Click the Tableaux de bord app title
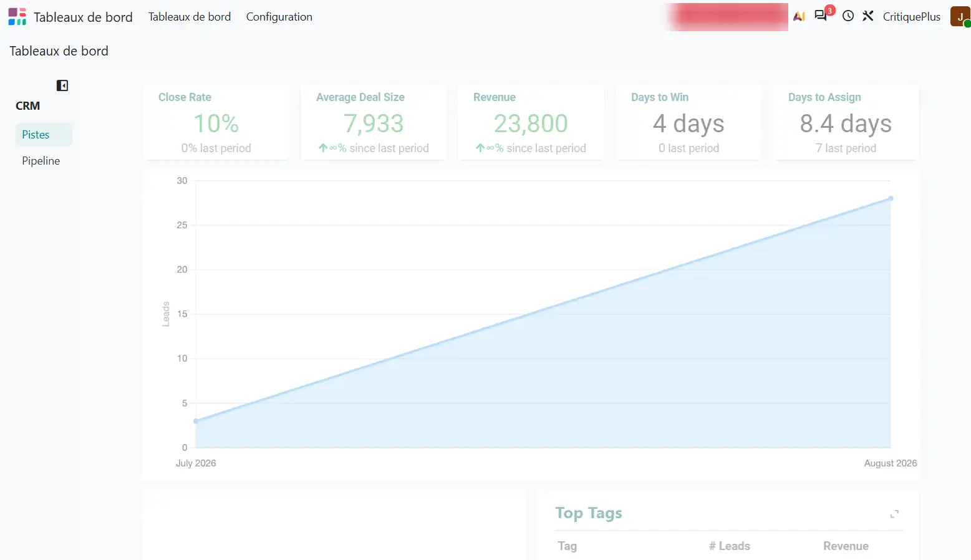 [x=83, y=17]
